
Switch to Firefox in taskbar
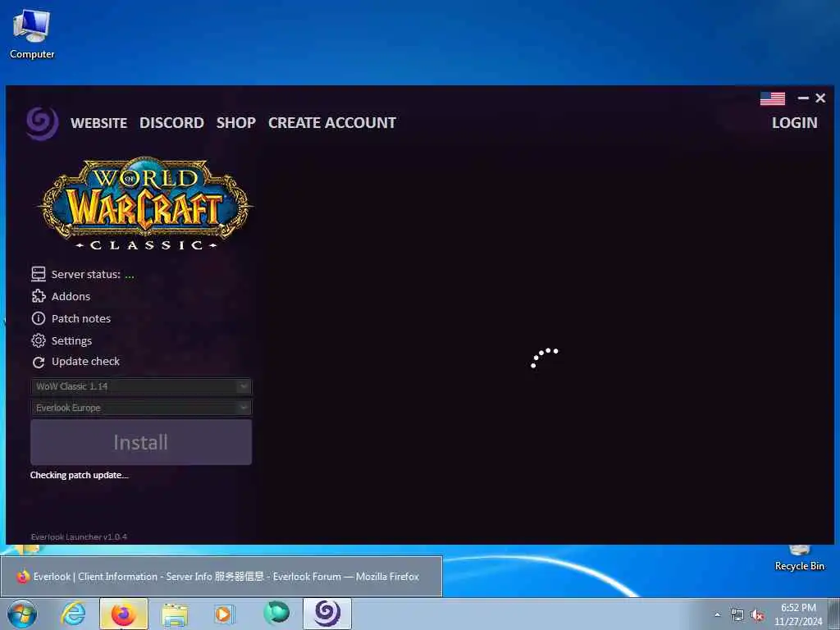coord(124,614)
